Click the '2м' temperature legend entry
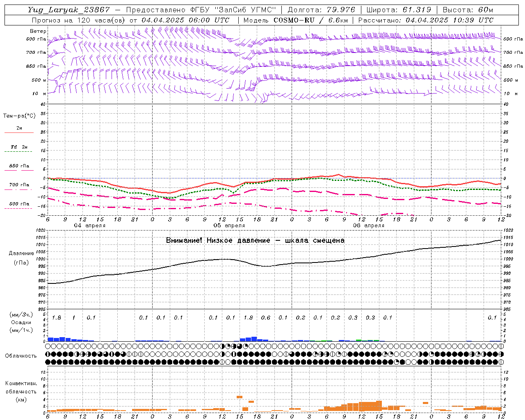 pos(19,128)
